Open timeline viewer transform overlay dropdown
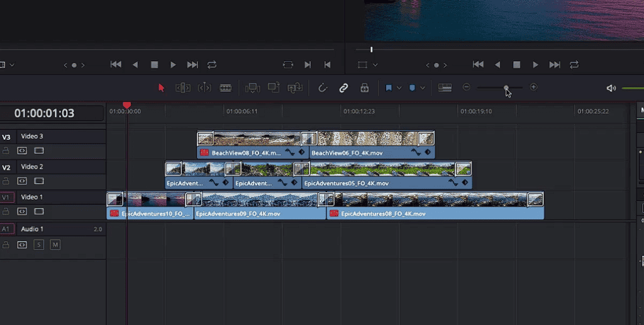The width and height of the screenshot is (644, 325). click(375, 65)
